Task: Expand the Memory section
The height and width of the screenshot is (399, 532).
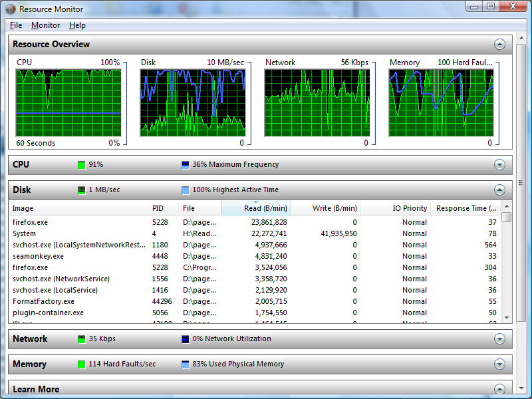Action: (499, 364)
